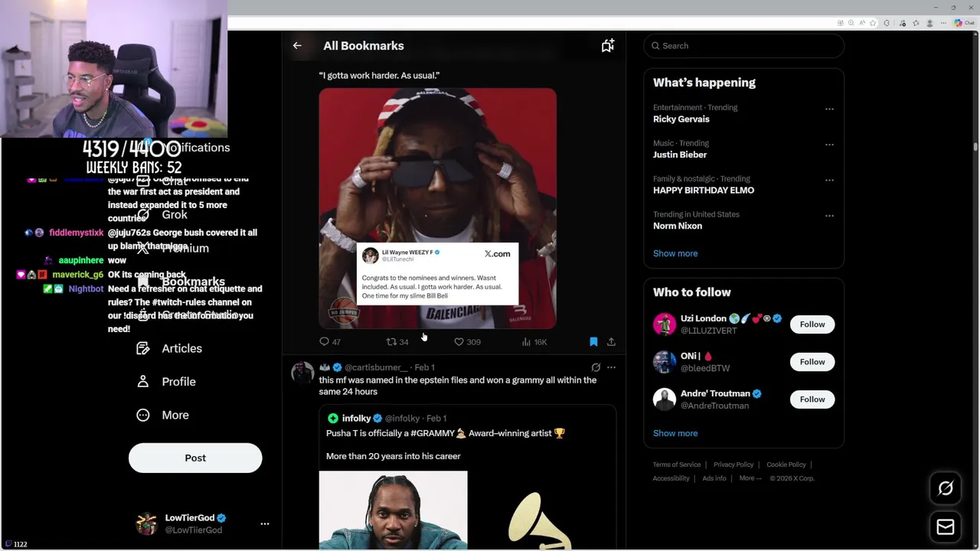Show more under Who to follow
Screen dimensions: 980x551
coord(675,433)
